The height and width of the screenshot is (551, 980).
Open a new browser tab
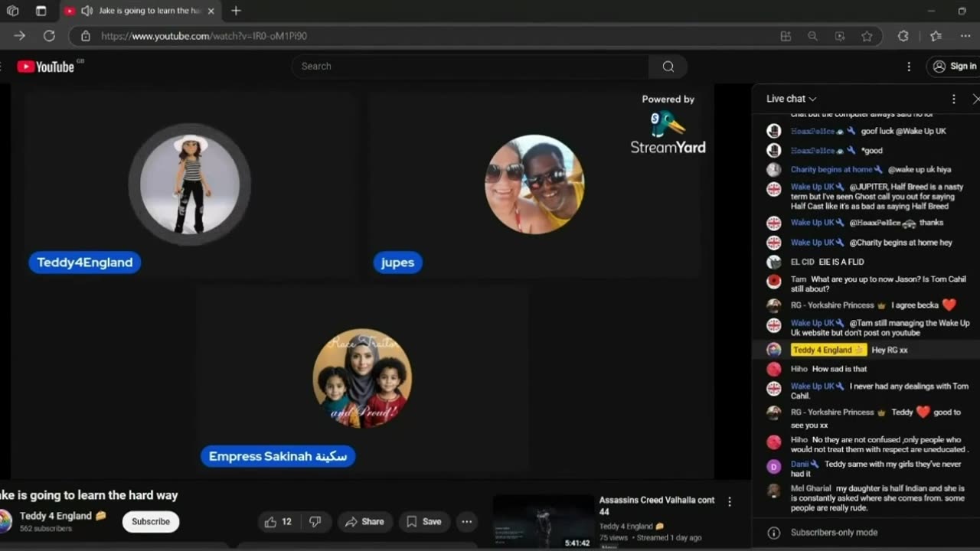236,11
